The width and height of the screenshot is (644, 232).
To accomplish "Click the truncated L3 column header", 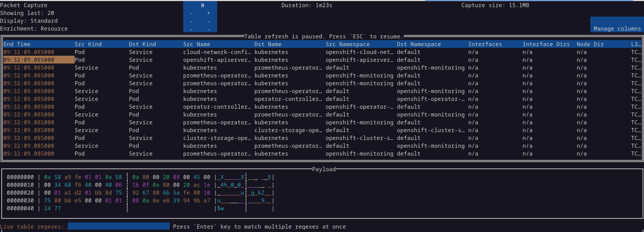I will 636,44.
